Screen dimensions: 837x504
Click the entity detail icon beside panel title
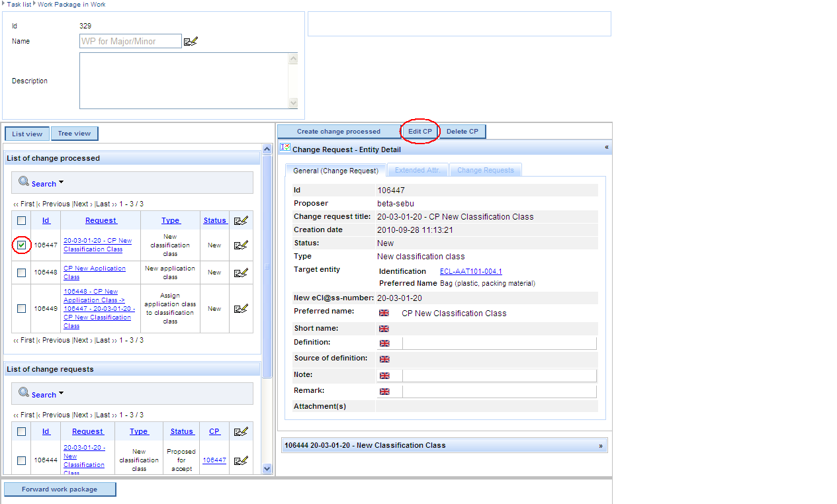pyautogui.click(x=285, y=147)
